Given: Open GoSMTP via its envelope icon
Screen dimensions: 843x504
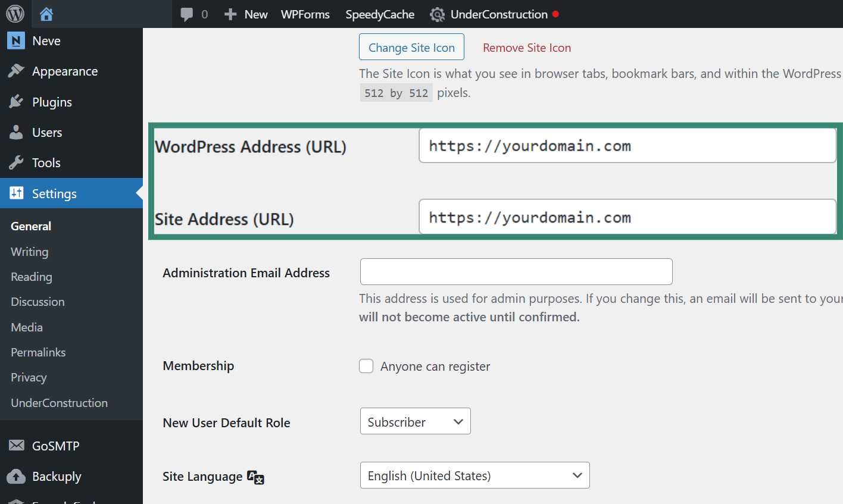Looking at the screenshot, I should tap(17, 445).
